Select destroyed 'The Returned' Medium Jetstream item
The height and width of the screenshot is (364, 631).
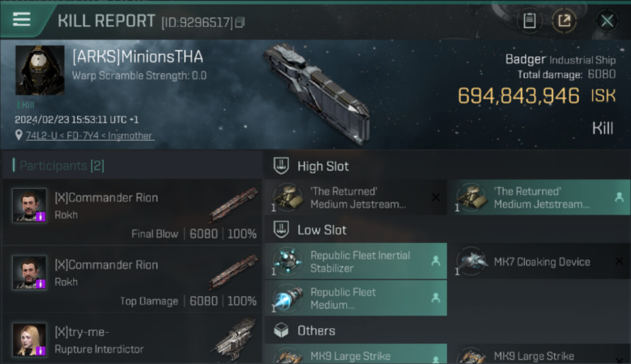pos(355,198)
